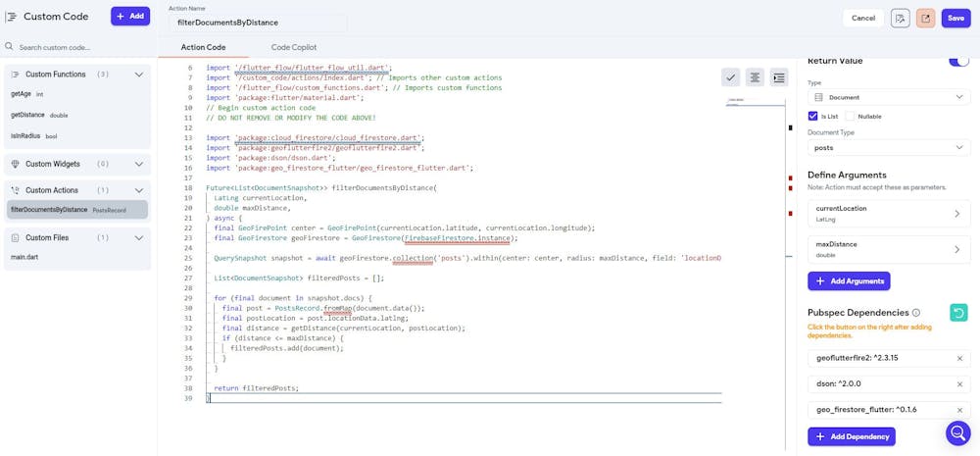Image resolution: width=980 pixels, height=456 pixels.
Task: Click the document type table icon
Action: (818, 98)
